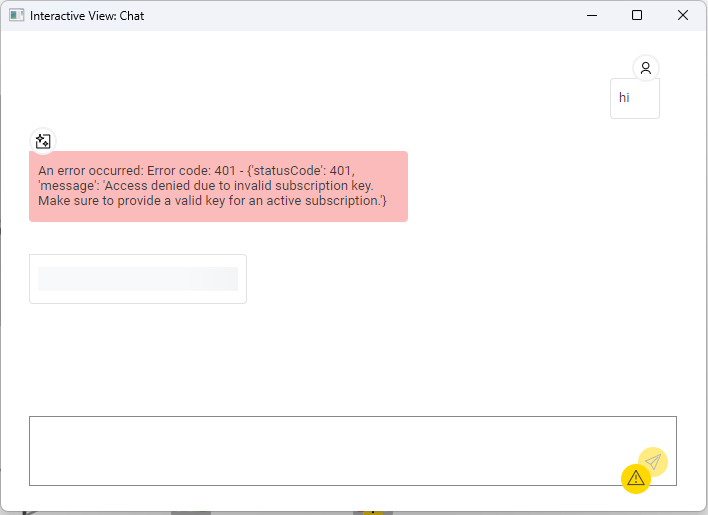
Task: Click the AI assistant sparkle icon
Action: point(43,141)
